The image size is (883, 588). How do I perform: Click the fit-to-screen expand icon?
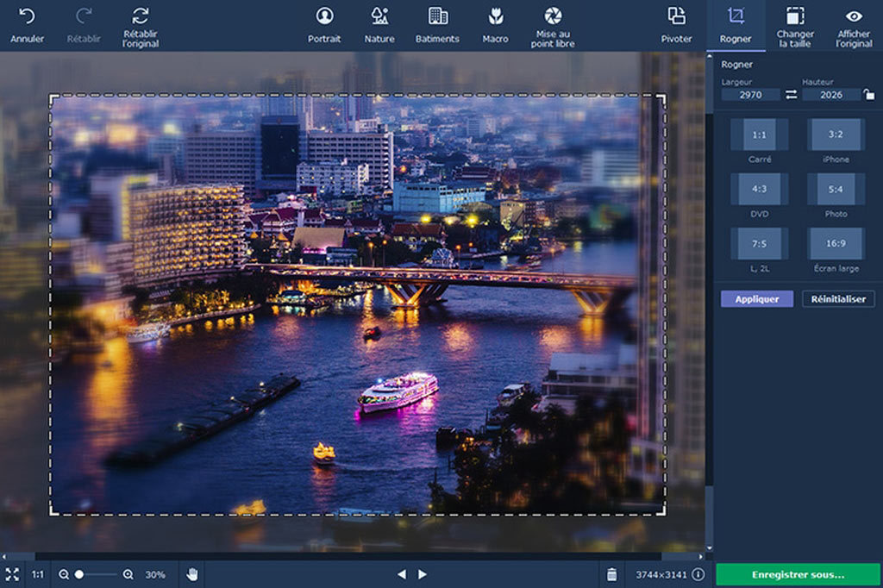[x=12, y=574]
